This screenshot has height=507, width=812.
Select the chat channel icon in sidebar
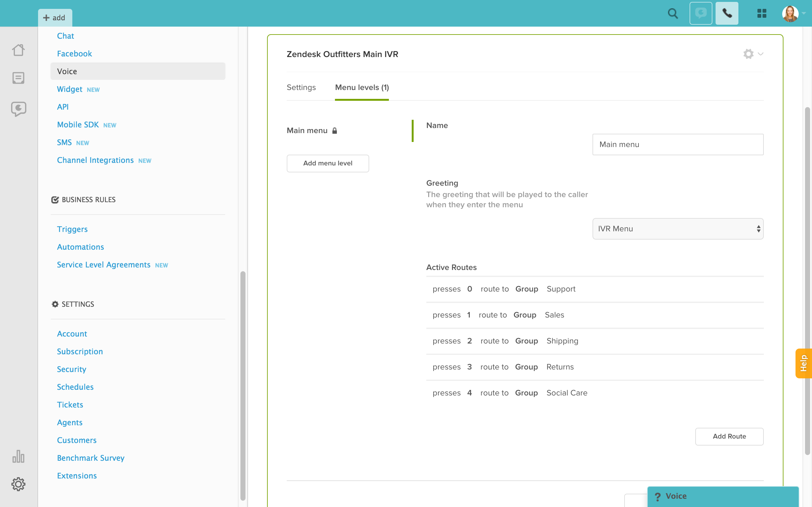[18, 108]
